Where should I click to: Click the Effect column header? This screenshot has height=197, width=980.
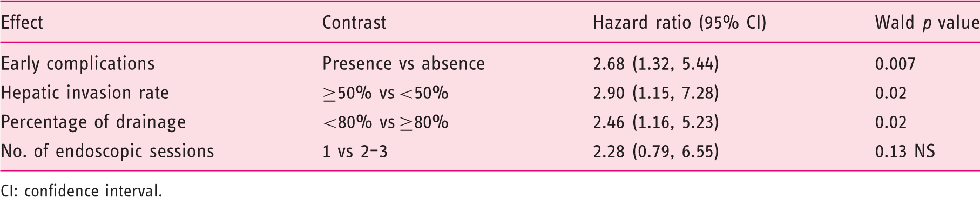click(22, 22)
